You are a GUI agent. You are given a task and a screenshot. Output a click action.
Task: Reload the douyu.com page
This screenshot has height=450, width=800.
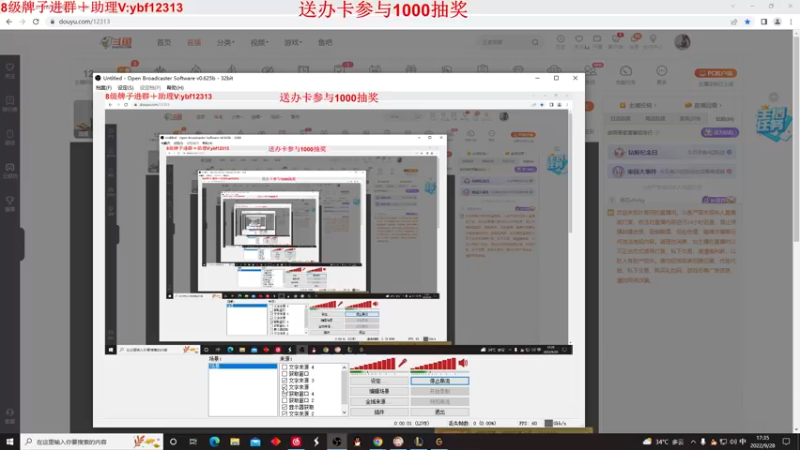(x=36, y=21)
